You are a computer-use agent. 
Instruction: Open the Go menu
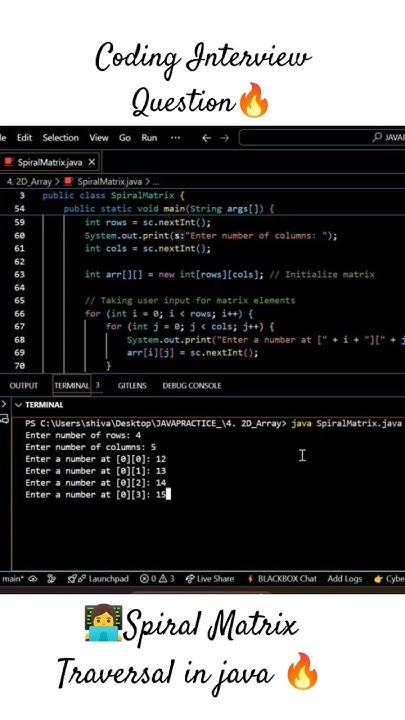(125, 138)
